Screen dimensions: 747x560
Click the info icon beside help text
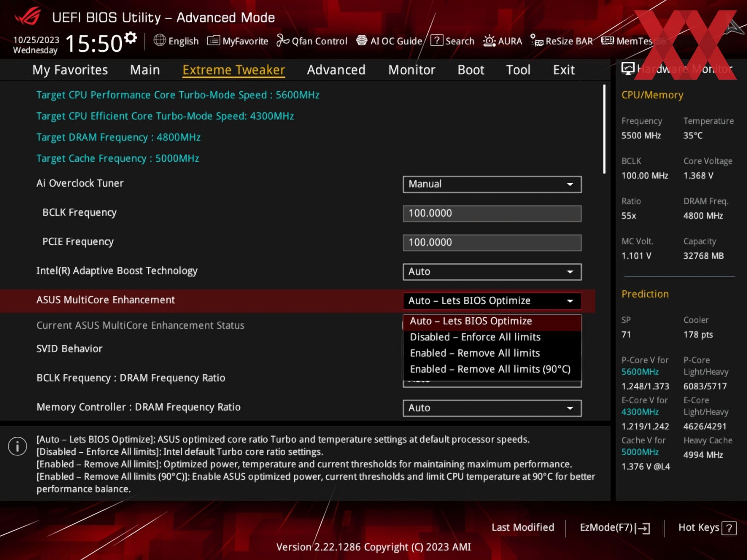click(17, 446)
